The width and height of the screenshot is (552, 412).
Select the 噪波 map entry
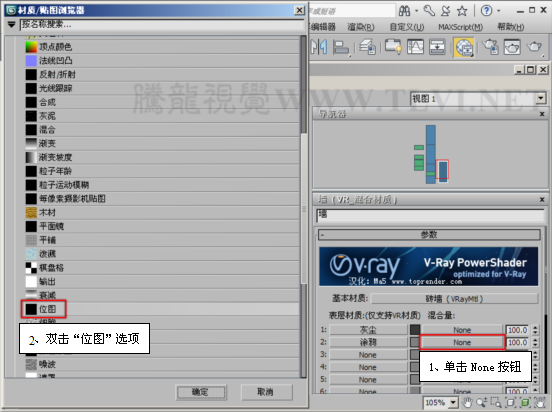click(x=162, y=364)
